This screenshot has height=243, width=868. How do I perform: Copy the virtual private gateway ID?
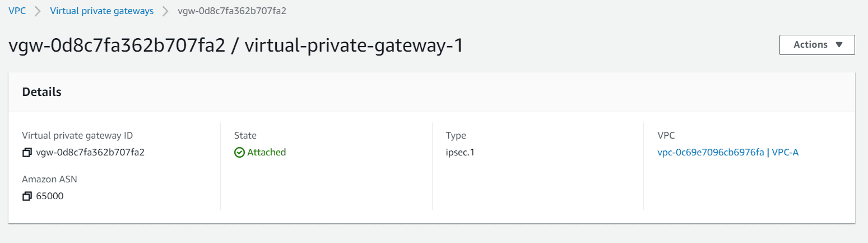click(27, 153)
